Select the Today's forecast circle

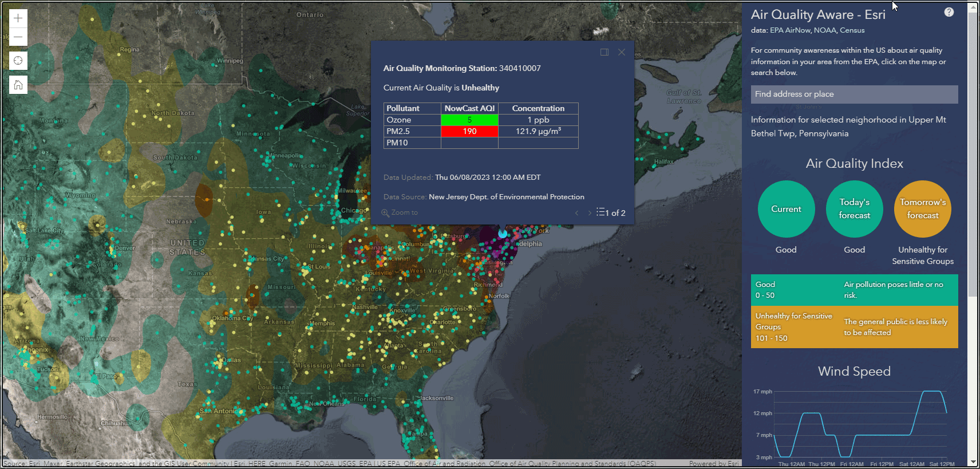click(854, 209)
